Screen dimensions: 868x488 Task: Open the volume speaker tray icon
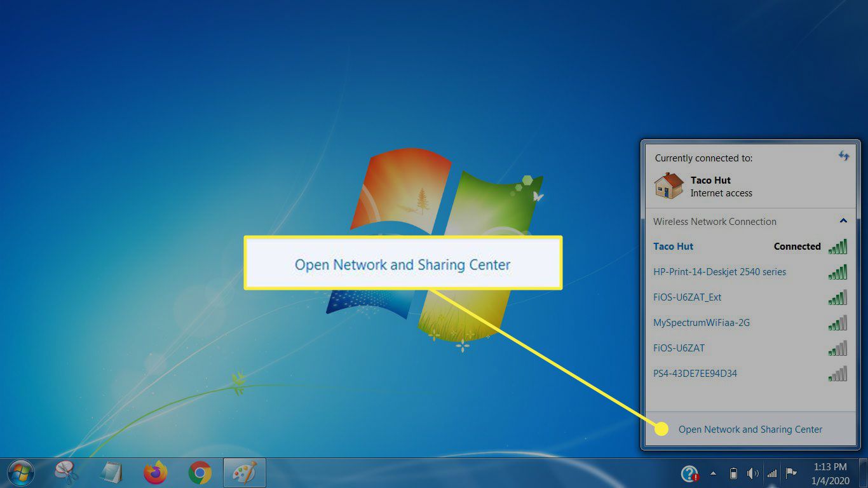753,473
